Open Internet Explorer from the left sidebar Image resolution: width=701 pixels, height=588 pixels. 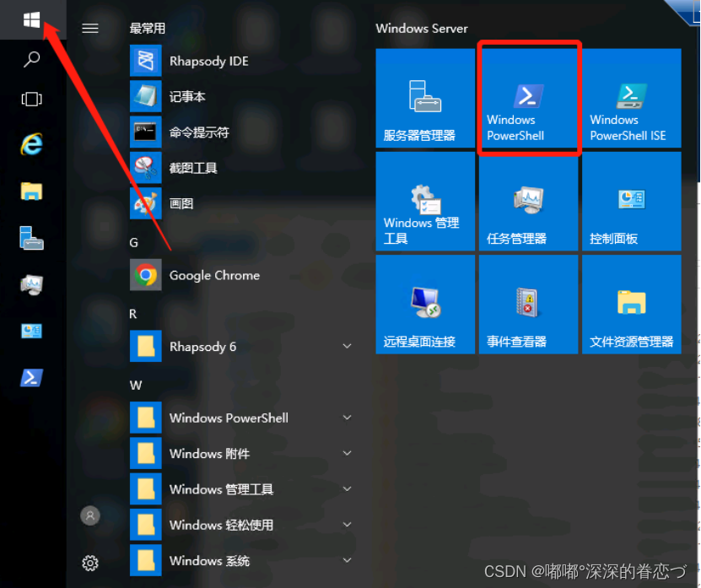pos(31,144)
